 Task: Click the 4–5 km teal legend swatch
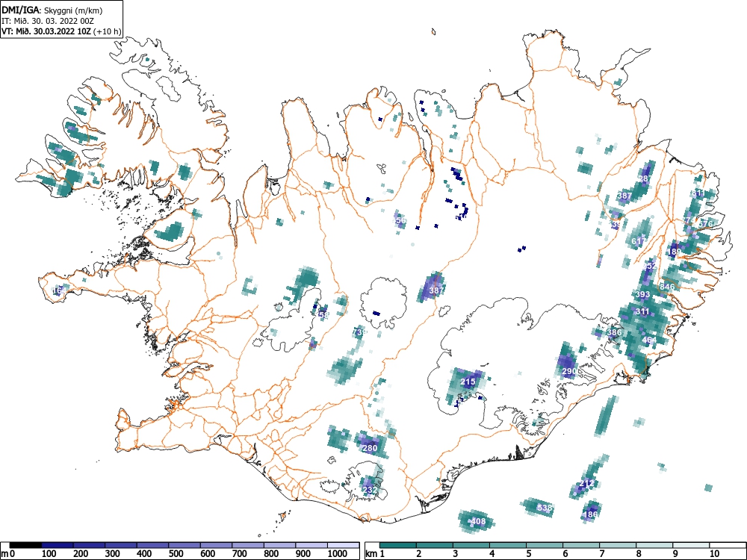coord(508,545)
